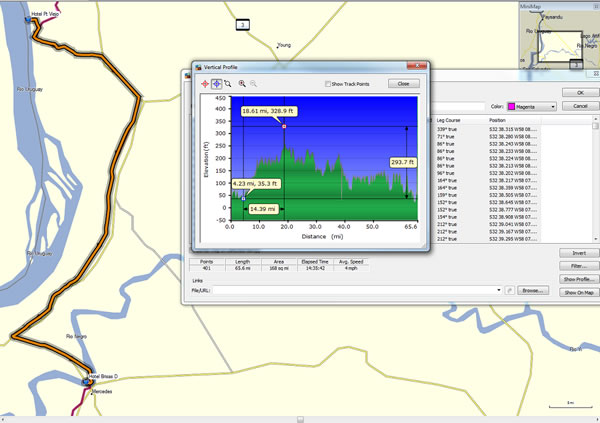The width and height of the screenshot is (600, 423).
Task: Activate the zoom-to-selection magnifier tool
Action: 228,84
